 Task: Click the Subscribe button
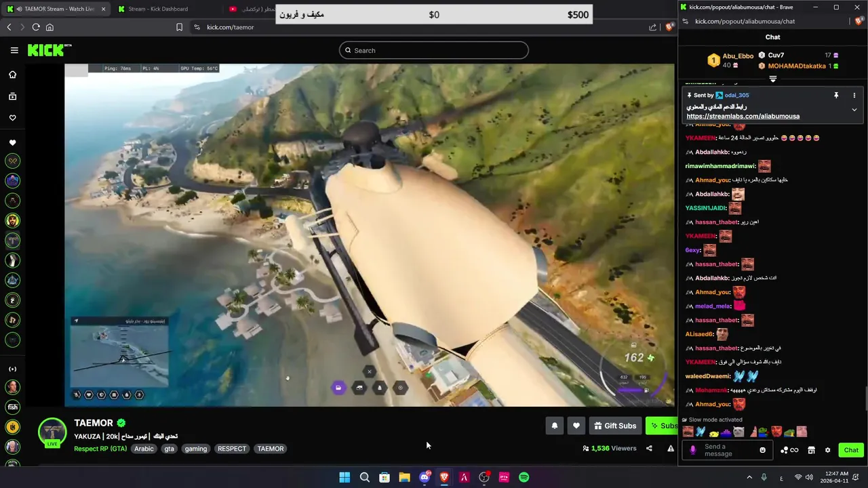pyautogui.click(x=662, y=426)
